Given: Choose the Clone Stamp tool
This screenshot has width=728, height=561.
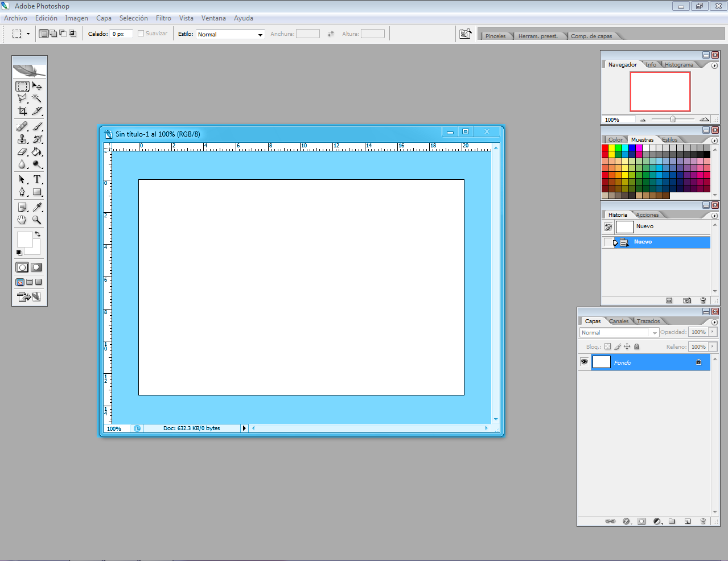Looking at the screenshot, I should point(22,139).
